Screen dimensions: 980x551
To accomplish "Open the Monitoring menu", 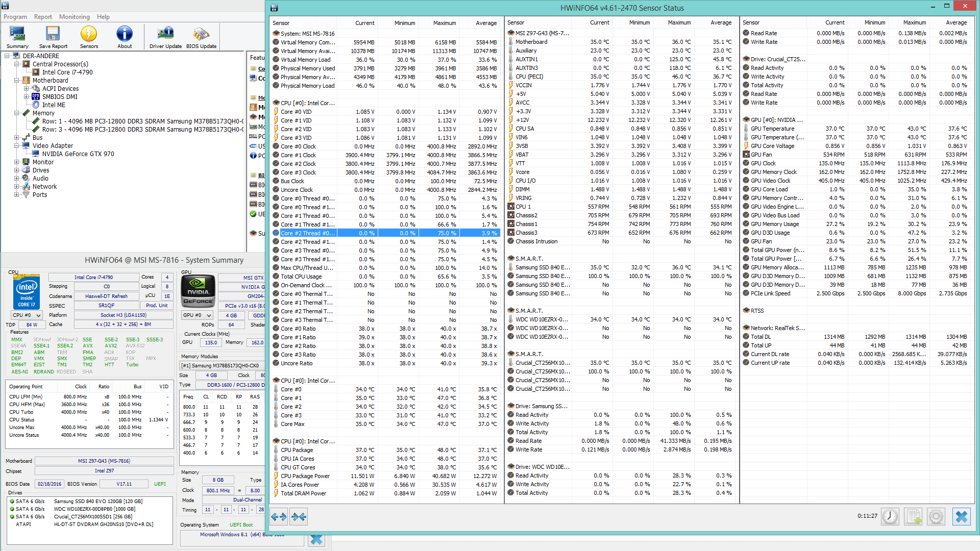I will click(74, 17).
